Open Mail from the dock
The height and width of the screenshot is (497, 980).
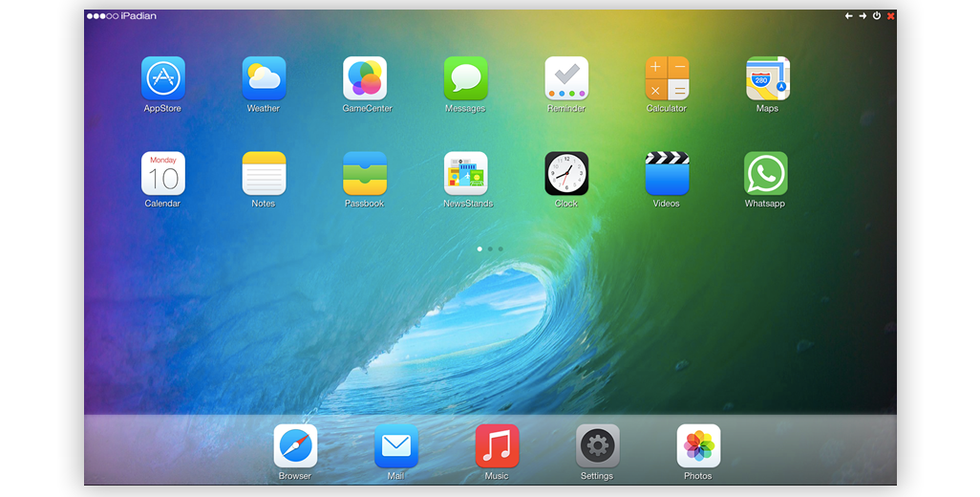396,445
